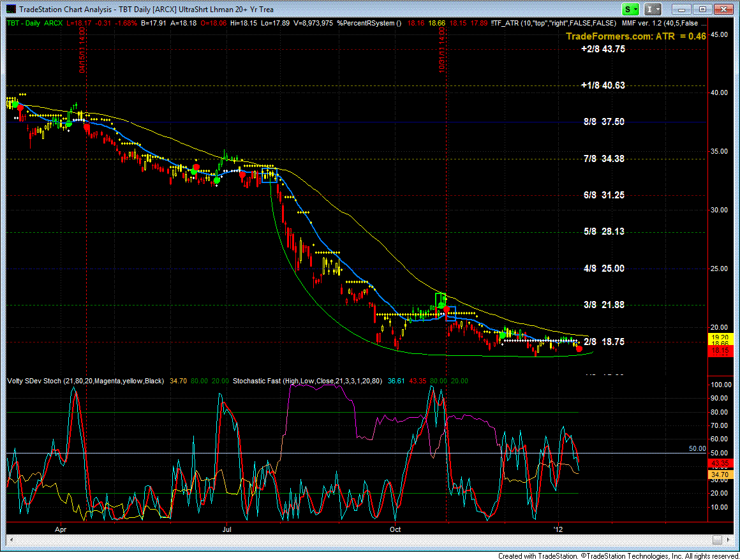Image resolution: width=740 pixels, height=560 pixels.
Task: Click the 'Apr' label on the time axis
Action: coord(61,529)
